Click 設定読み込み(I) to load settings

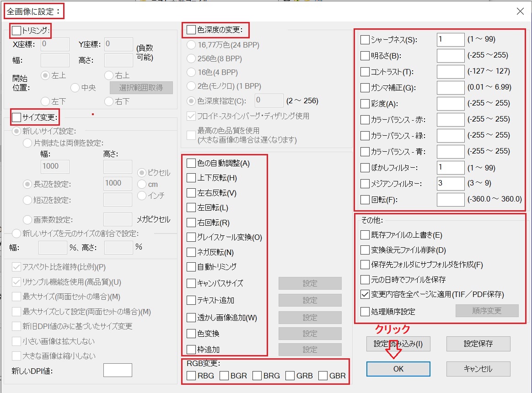pos(398,344)
